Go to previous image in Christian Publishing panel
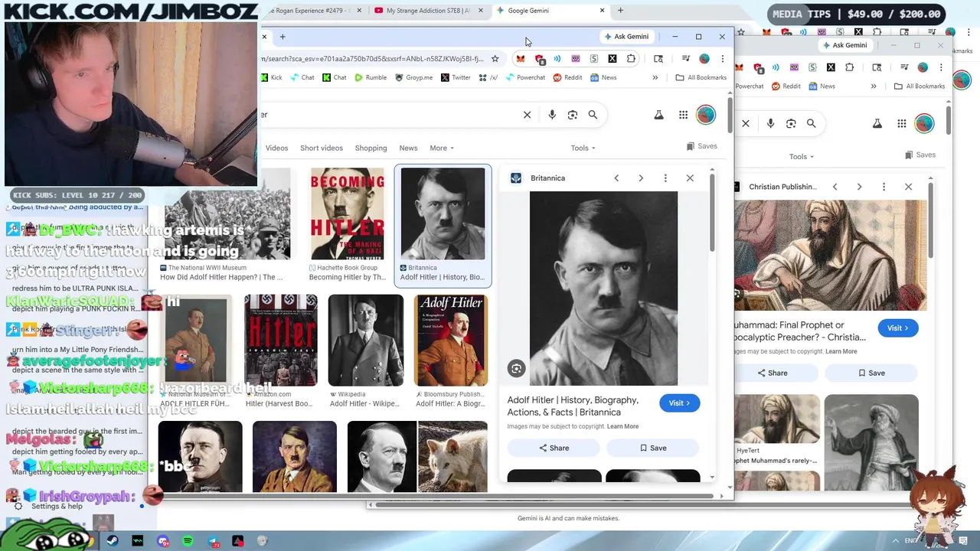 (835, 187)
